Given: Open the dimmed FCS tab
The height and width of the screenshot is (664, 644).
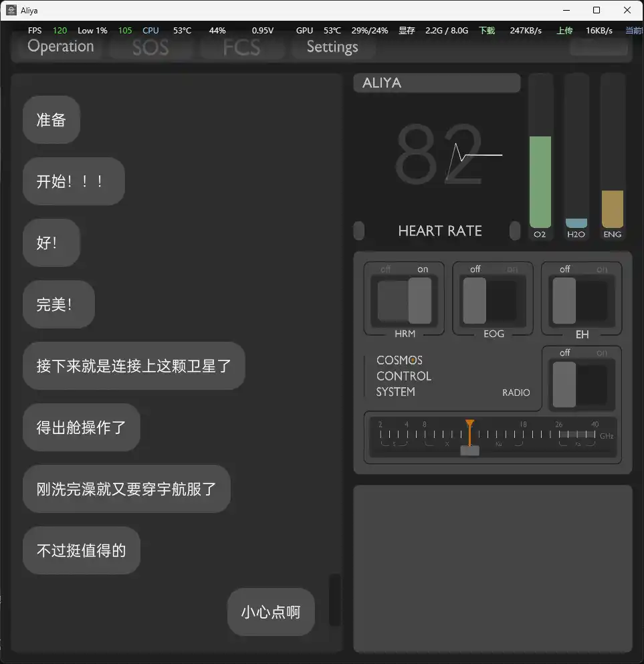Looking at the screenshot, I should (x=241, y=47).
